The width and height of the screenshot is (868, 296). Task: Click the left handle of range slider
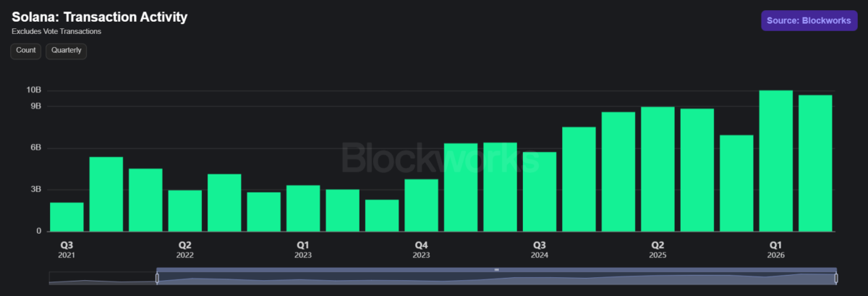(157, 278)
